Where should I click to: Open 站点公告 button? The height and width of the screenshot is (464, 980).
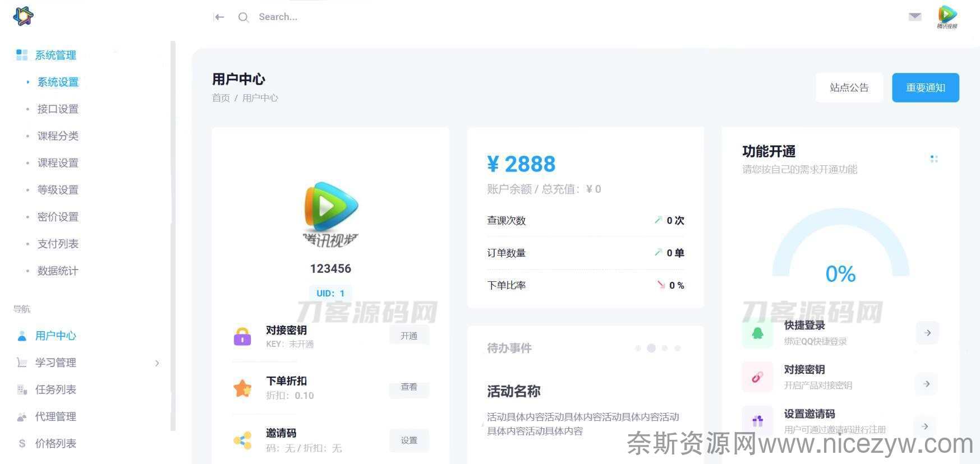pyautogui.click(x=849, y=87)
